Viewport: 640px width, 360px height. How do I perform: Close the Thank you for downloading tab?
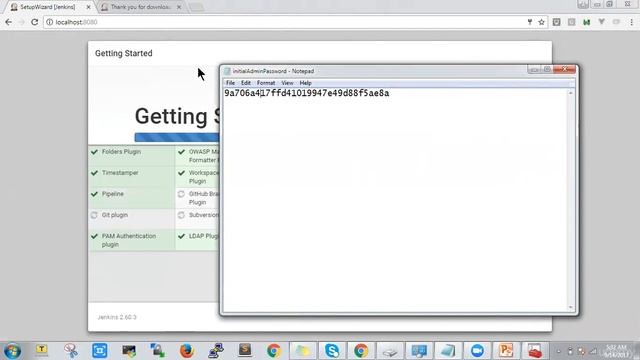click(179, 7)
